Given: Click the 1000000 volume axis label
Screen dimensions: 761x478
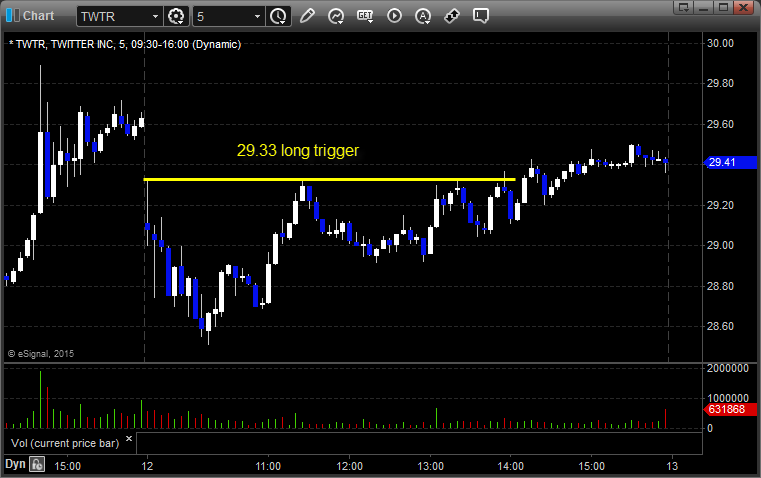Looking at the screenshot, I should tap(728, 398).
